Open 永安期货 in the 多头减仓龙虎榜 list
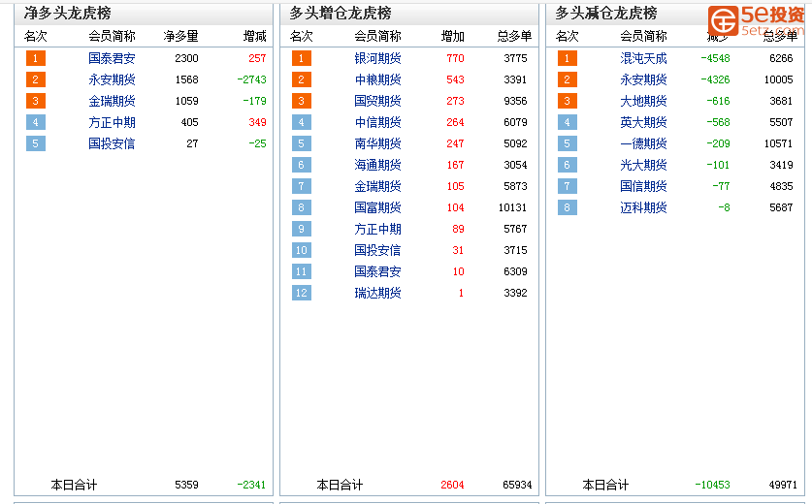Screen dimensions: 812x504 point(644,79)
